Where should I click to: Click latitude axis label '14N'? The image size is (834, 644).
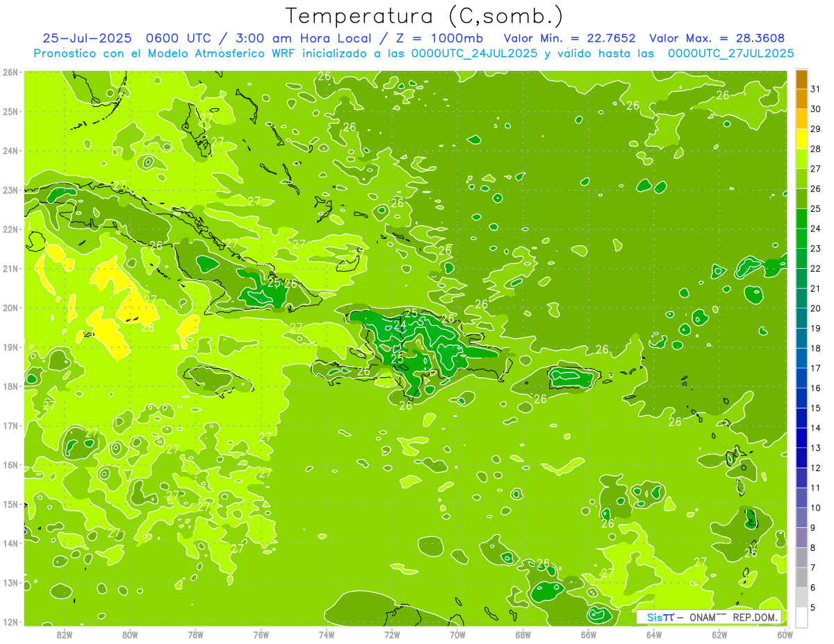[10, 543]
